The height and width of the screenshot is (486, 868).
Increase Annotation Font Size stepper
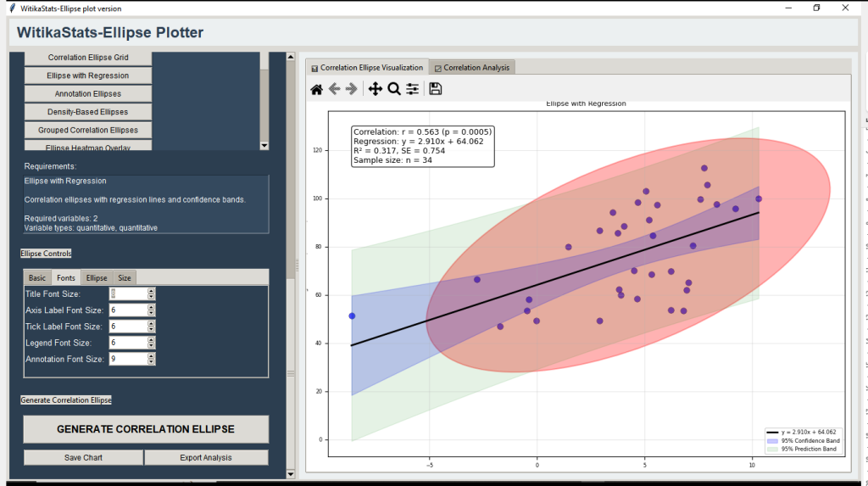click(151, 356)
